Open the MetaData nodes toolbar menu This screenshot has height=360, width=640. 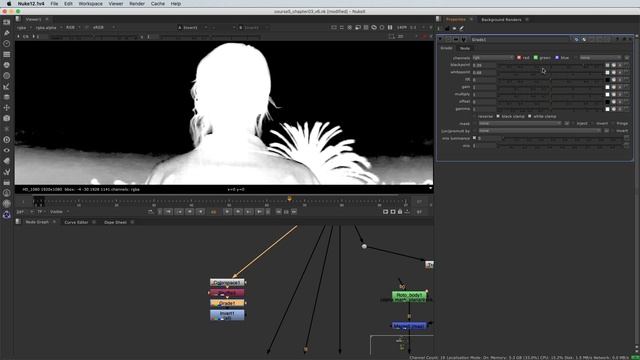(x=7, y=161)
